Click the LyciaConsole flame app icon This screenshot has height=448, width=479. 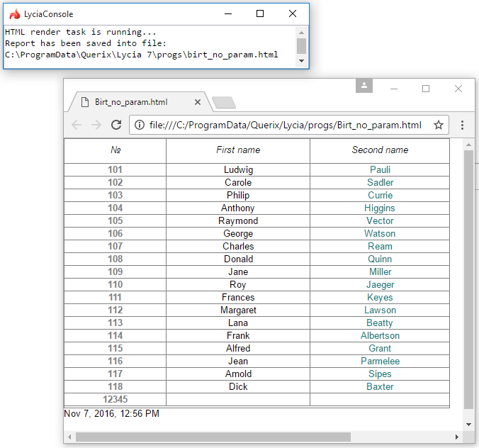coord(14,14)
